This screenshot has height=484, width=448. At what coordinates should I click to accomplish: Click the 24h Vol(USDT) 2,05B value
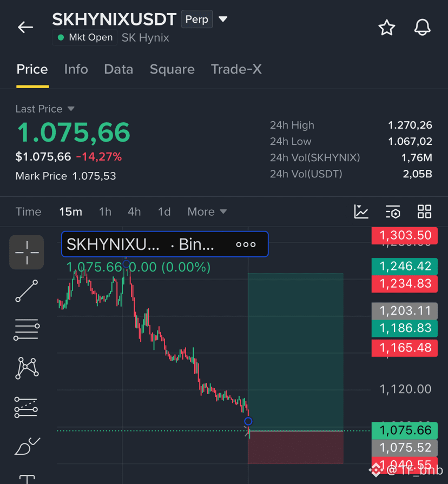click(418, 174)
